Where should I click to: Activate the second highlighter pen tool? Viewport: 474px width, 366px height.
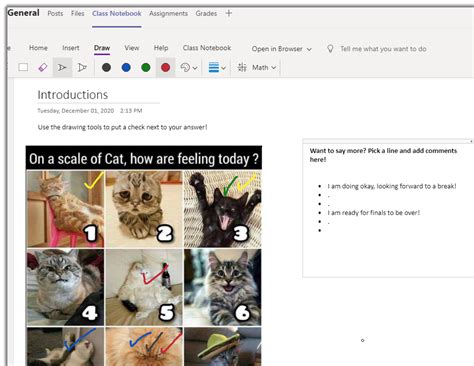click(x=82, y=67)
